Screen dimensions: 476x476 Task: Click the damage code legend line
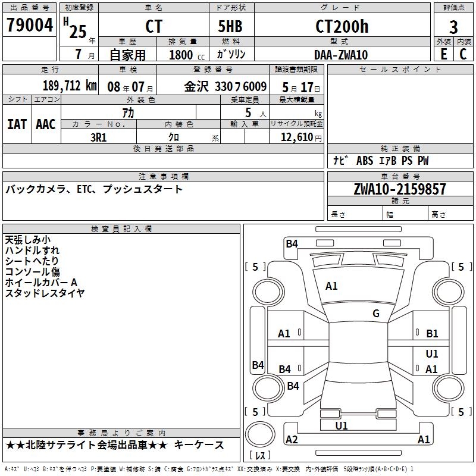point(209,469)
